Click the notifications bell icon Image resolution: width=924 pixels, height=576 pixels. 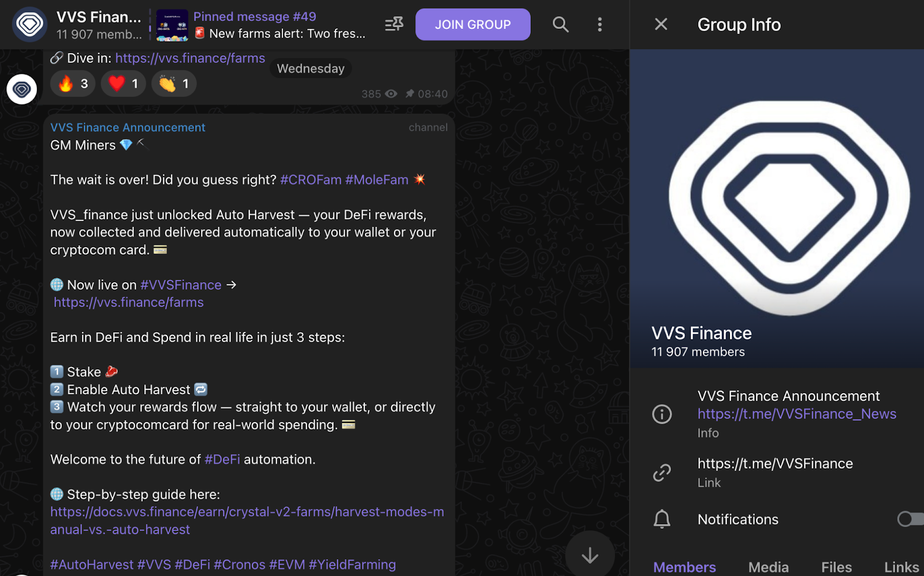tap(662, 519)
